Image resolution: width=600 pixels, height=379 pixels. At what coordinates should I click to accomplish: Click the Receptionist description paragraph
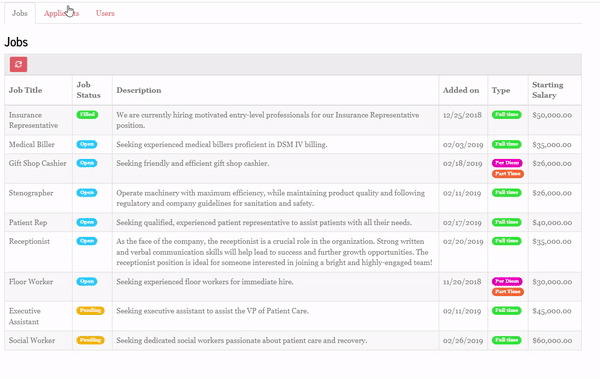tap(274, 252)
